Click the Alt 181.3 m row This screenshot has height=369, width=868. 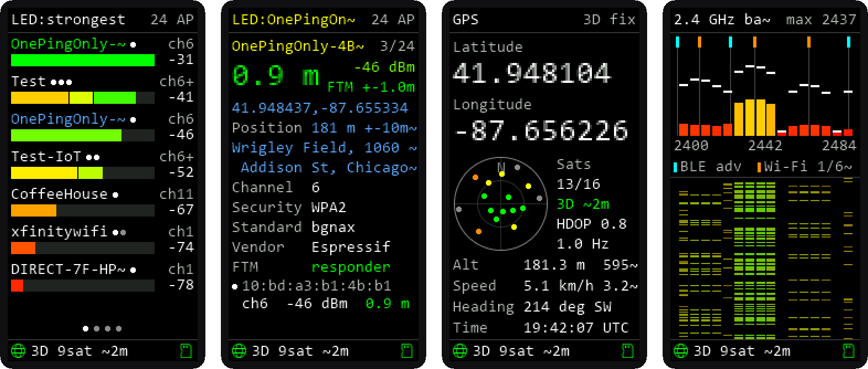pos(546,265)
